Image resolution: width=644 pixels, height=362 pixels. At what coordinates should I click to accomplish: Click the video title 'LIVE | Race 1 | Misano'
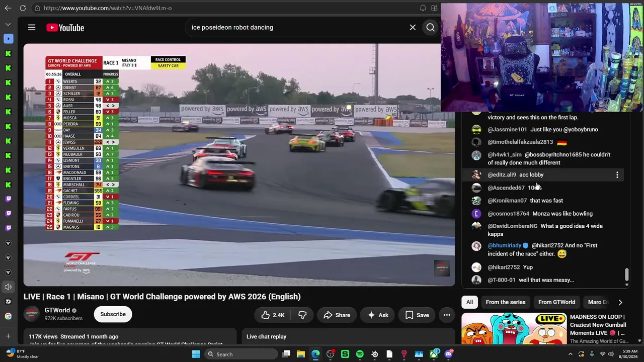point(162,297)
